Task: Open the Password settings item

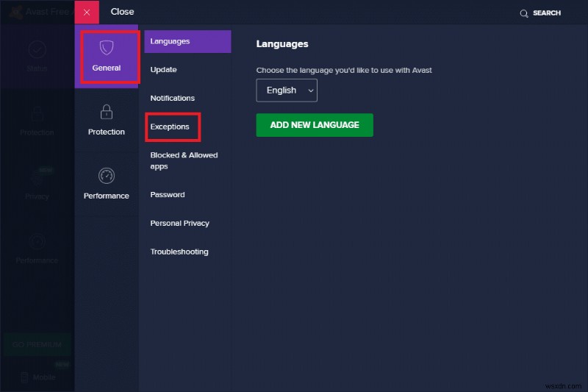Action: point(168,195)
